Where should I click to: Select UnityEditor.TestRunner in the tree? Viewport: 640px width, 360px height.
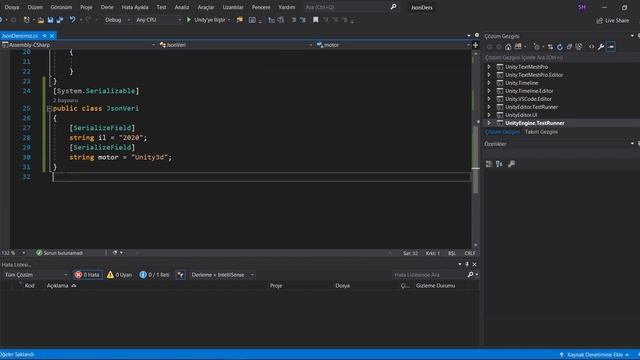pyautogui.click(x=531, y=107)
